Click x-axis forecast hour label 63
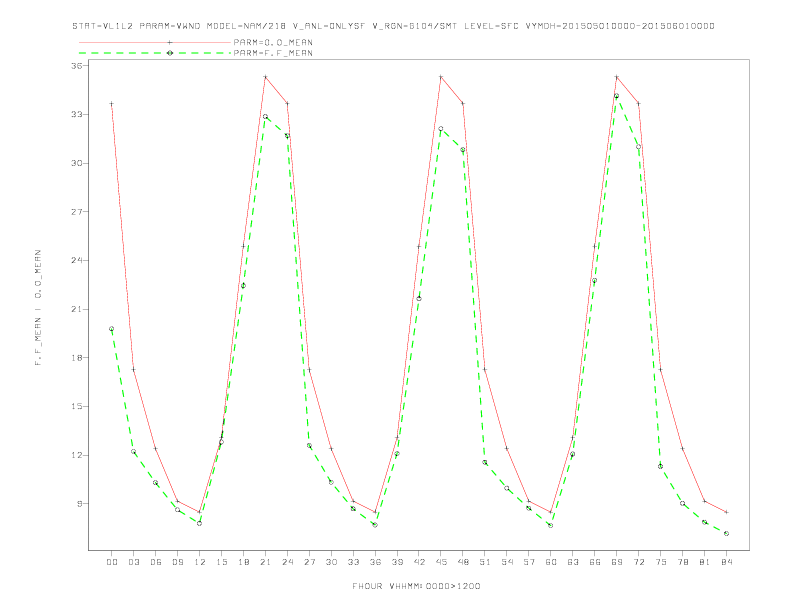 pyautogui.click(x=572, y=562)
